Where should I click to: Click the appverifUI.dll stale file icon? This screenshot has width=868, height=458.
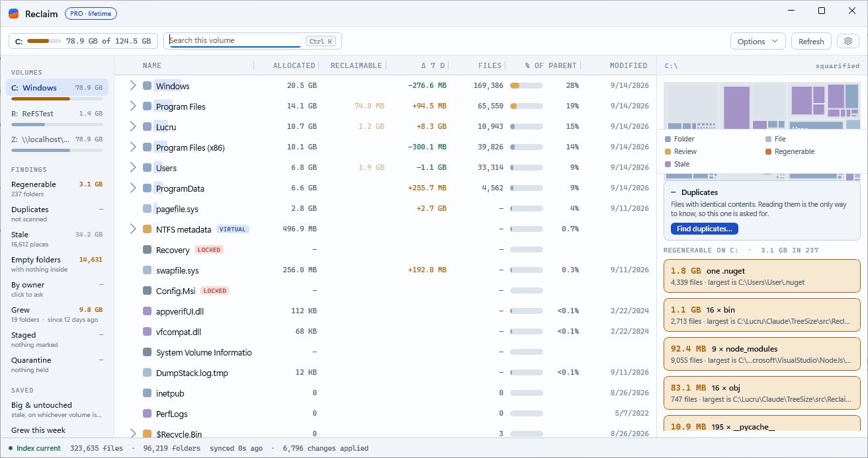(148, 311)
